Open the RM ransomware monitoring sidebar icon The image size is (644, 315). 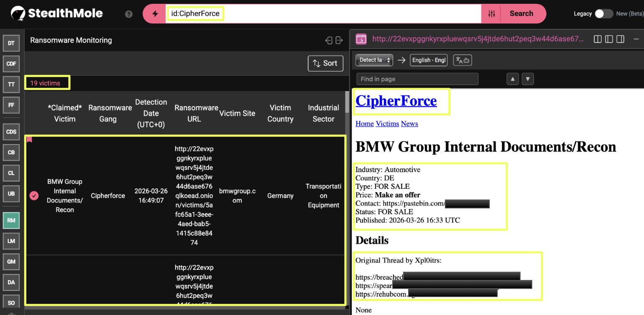coord(11,220)
